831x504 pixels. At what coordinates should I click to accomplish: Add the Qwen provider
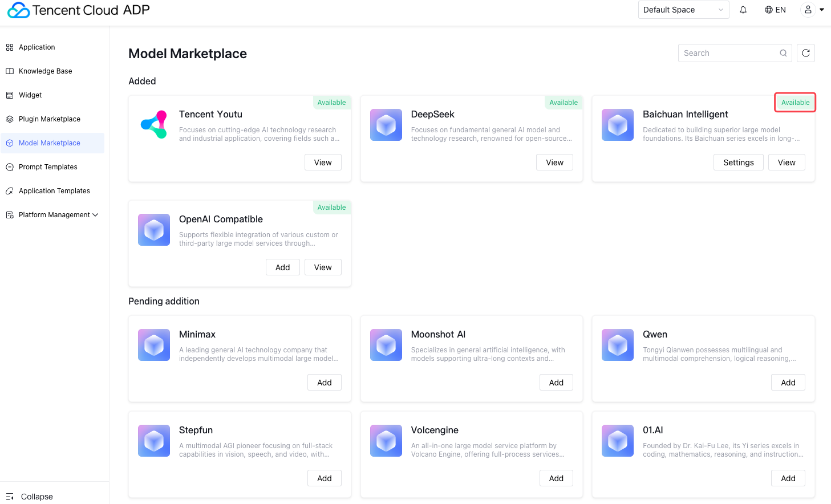tap(788, 383)
